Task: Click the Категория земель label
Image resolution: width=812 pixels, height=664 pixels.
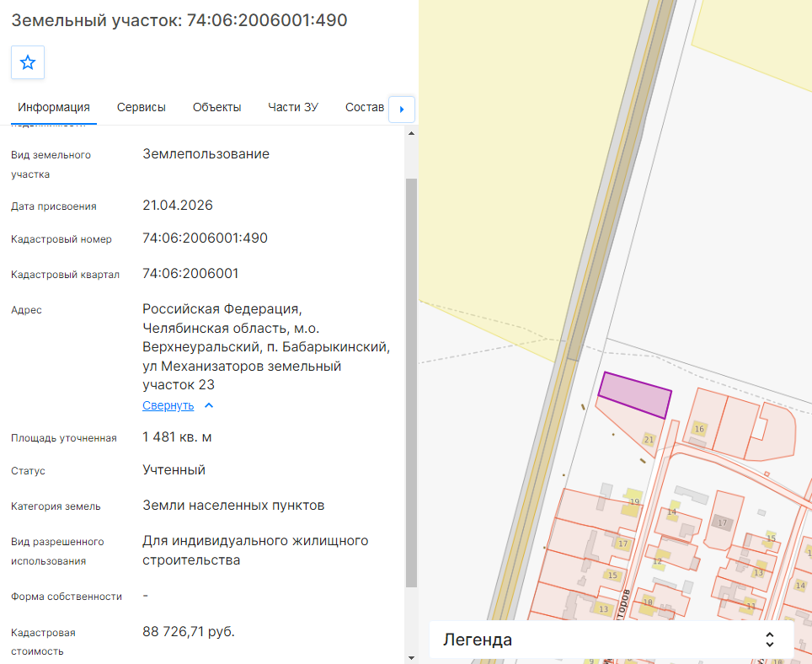Action: (56, 506)
